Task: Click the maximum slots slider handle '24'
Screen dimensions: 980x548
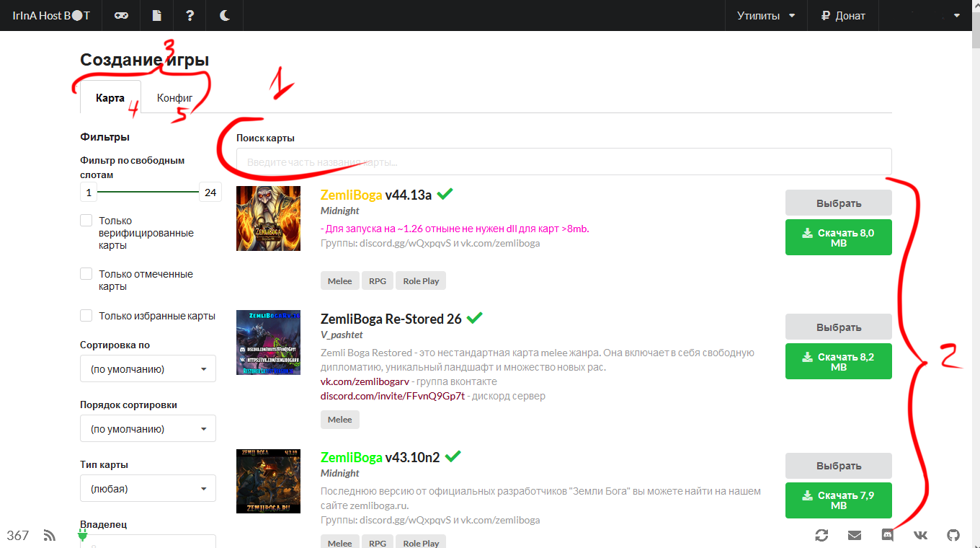Action: [210, 193]
